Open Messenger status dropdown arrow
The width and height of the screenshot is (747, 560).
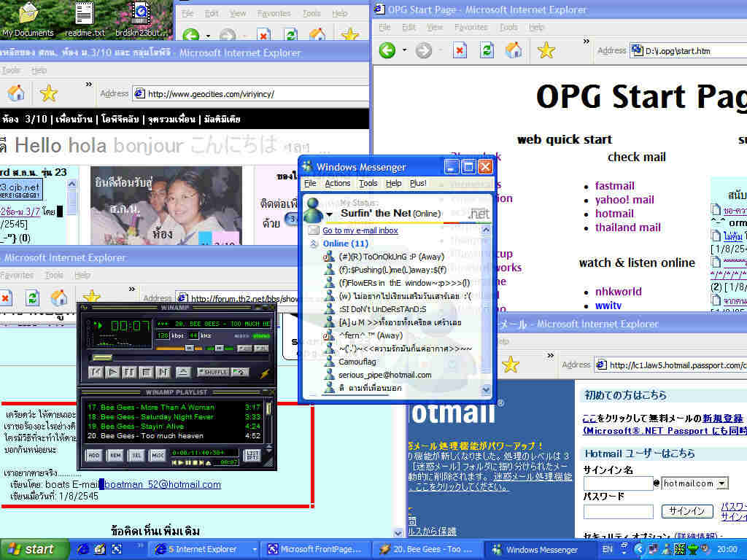(329, 215)
